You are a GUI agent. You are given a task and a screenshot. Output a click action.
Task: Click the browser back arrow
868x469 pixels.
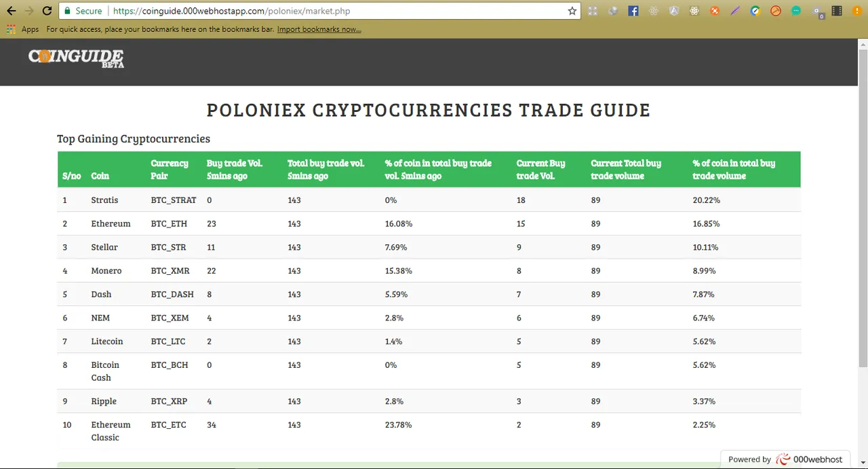12,11
